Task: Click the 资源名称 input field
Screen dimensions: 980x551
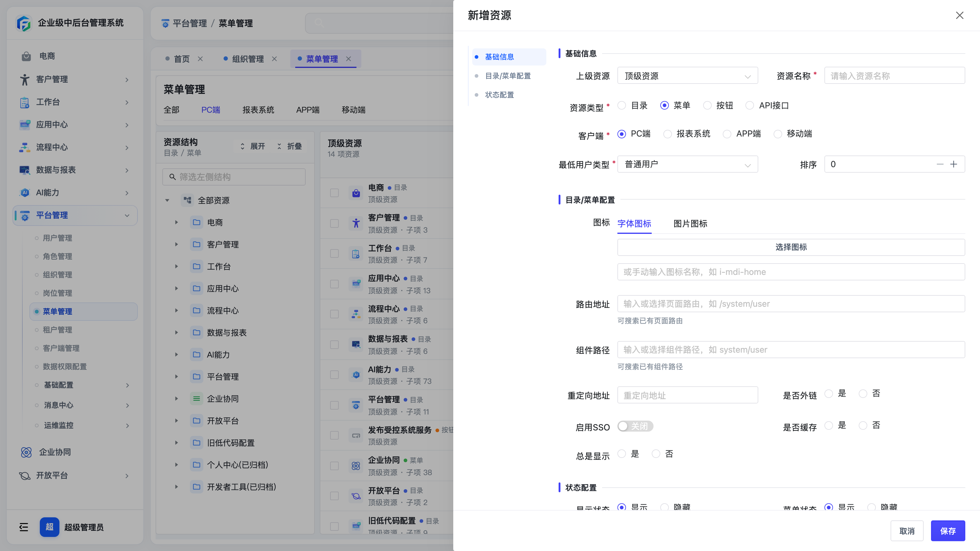Action: click(x=894, y=76)
